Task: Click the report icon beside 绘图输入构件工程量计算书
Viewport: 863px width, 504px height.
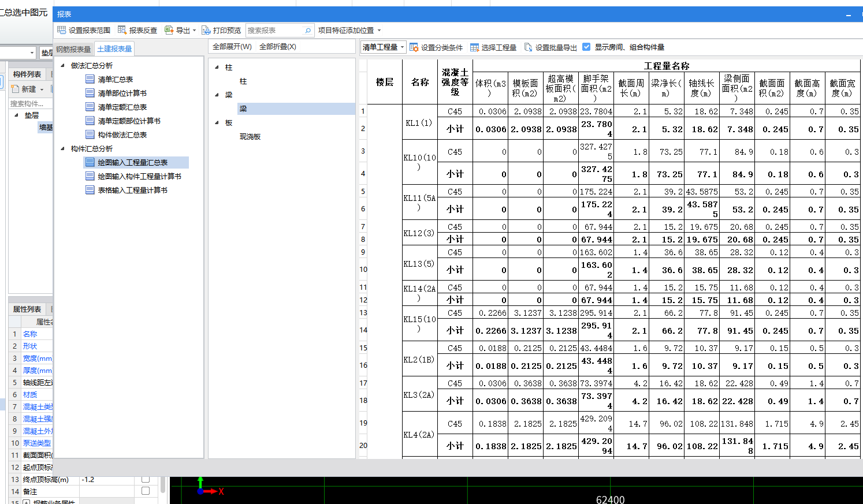Action: click(90, 176)
